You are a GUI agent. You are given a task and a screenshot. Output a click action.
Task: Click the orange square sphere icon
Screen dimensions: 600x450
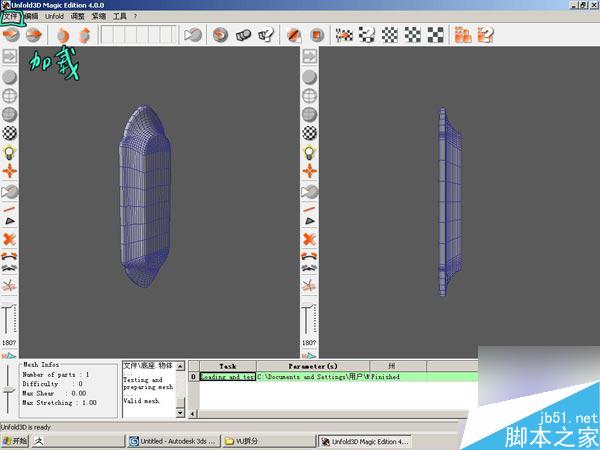[316, 35]
